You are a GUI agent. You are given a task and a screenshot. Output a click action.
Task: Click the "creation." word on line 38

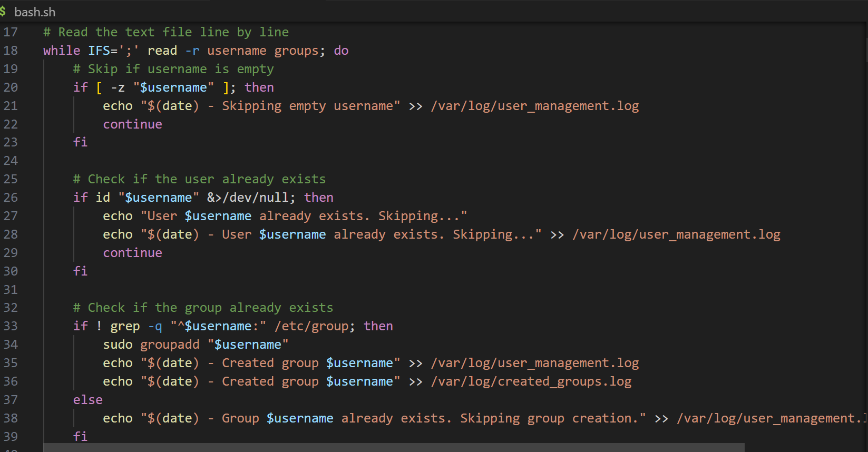606,418
